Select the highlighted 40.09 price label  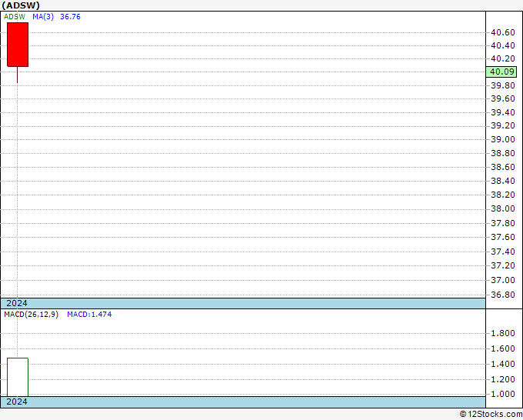point(501,72)
